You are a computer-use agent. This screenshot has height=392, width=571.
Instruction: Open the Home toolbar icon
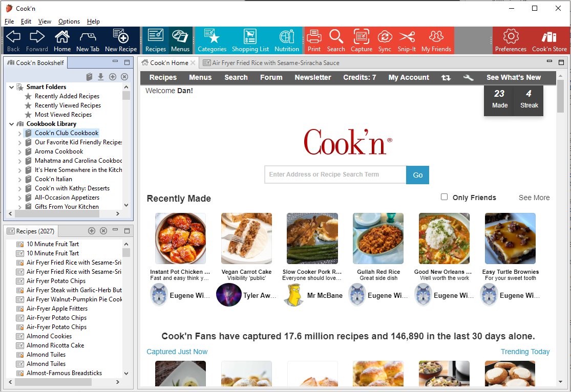coord(62,40)
